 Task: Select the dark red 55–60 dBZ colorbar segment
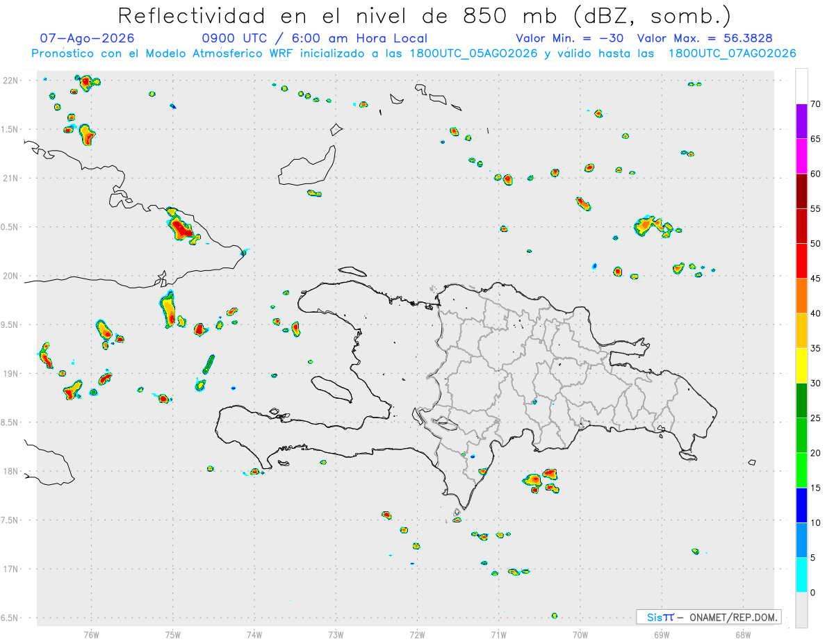click(x=801, y=191)
